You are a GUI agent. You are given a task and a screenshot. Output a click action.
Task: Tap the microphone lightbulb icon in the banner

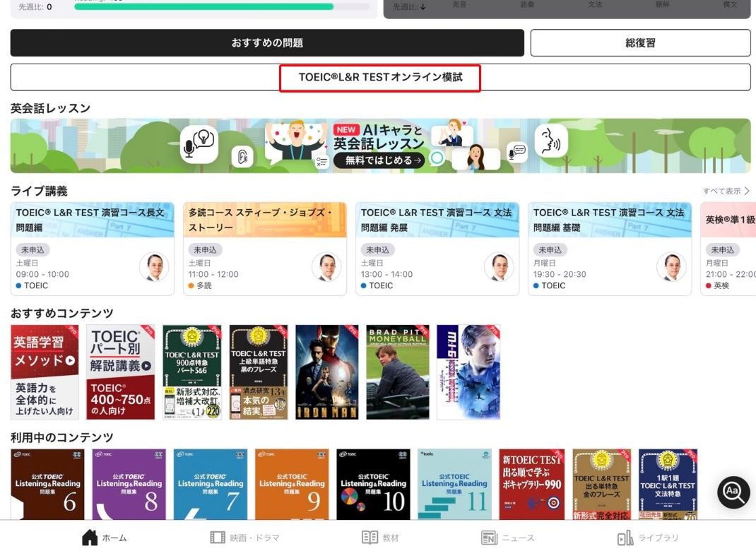[199, 144]
